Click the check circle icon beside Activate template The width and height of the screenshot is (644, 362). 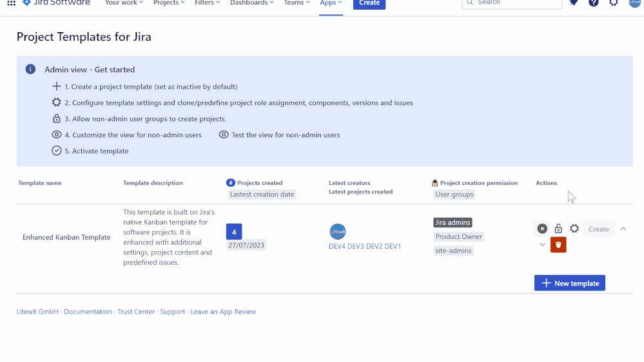click(x=56, y=151)
